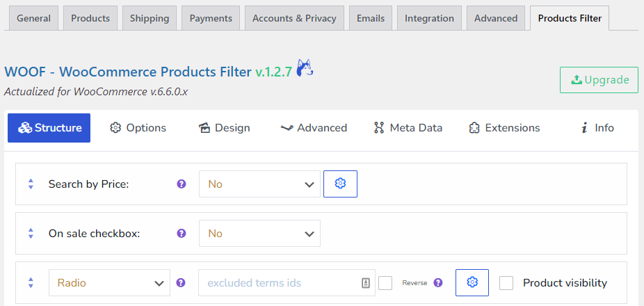
Task: Open the Extensions section
Action: (x=504, y=128)
